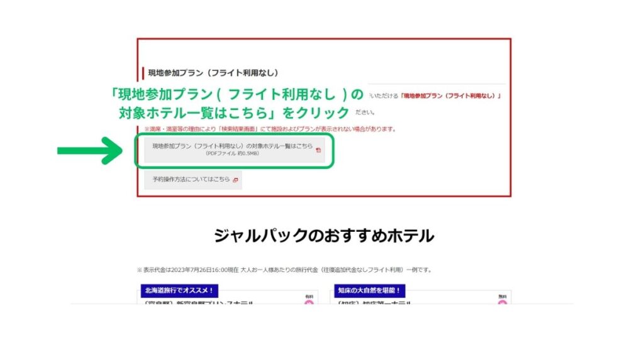Viewport: 644px width, 338px height.
Task: Click the black 現地参加プラン（フライト利用なし） section heading
Action: tap(213, 73)
